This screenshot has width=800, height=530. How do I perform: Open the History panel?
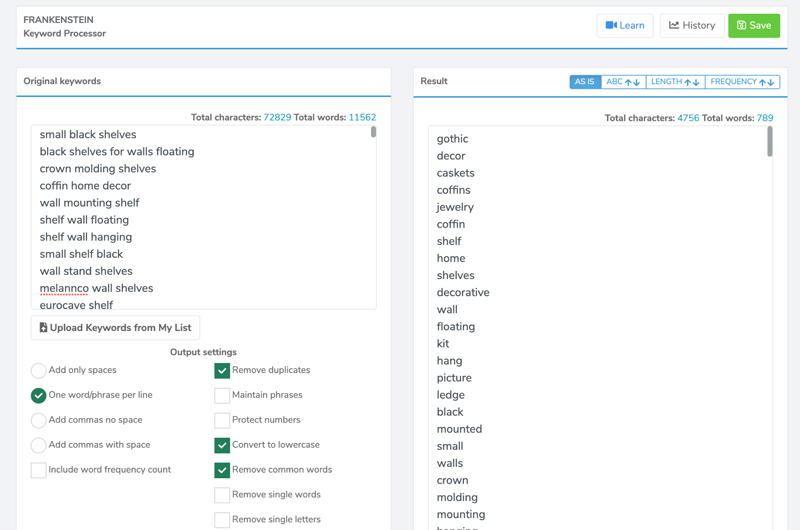[691, 26]
